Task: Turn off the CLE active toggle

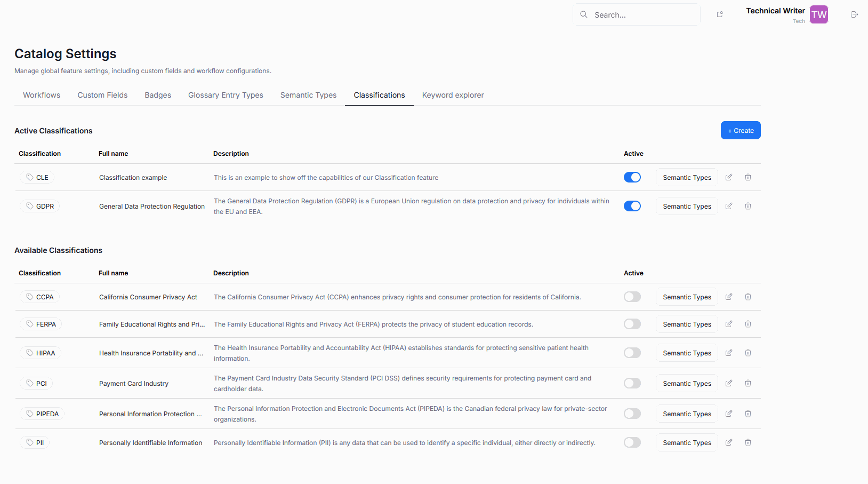Action: tap(632, 177)
